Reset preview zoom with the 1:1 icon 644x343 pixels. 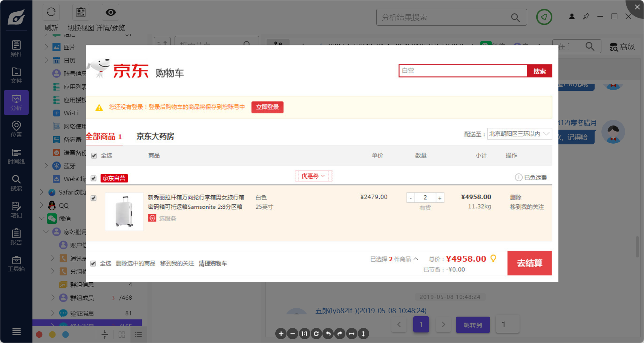click(304, 334)
